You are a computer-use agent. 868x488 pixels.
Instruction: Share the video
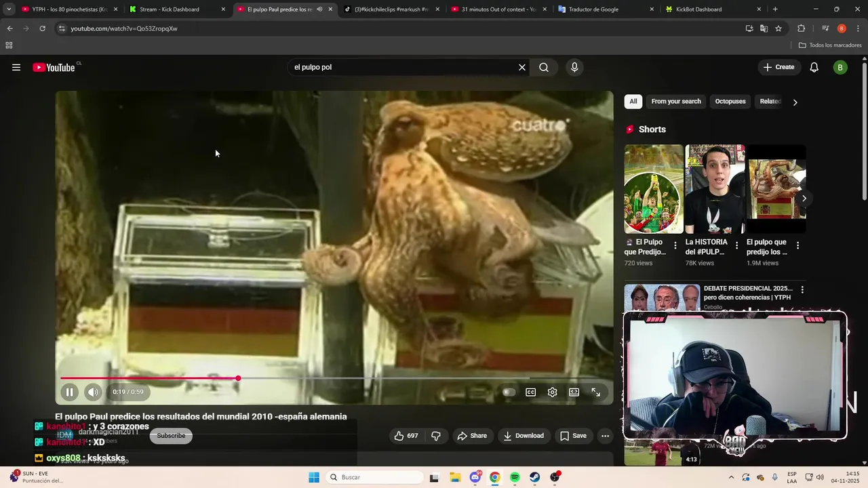[x=472, y=436]
